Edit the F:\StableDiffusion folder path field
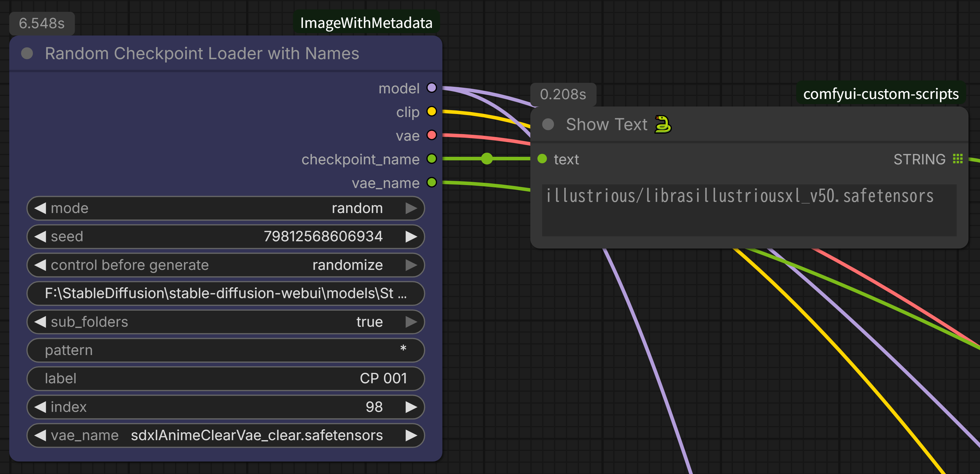 coord(226,293)
